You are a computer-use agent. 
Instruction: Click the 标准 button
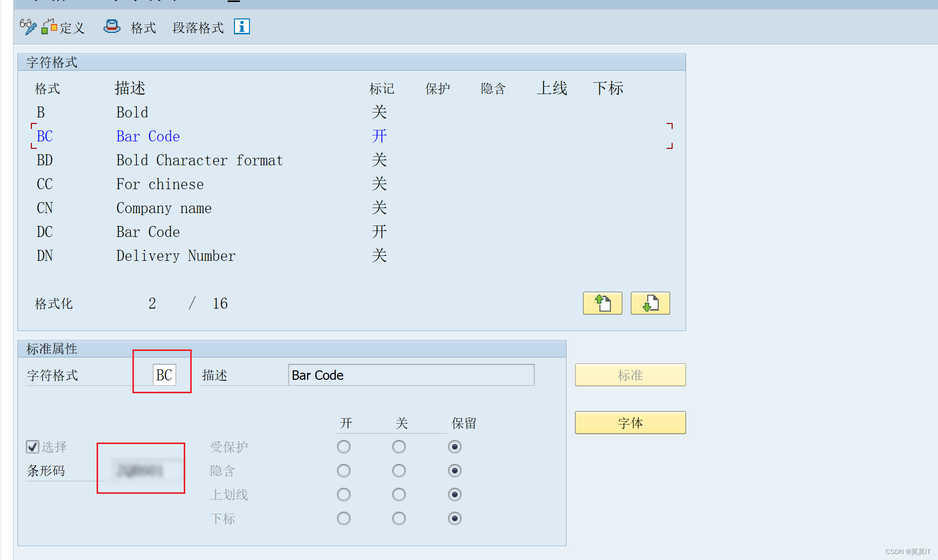click(630, 375)
